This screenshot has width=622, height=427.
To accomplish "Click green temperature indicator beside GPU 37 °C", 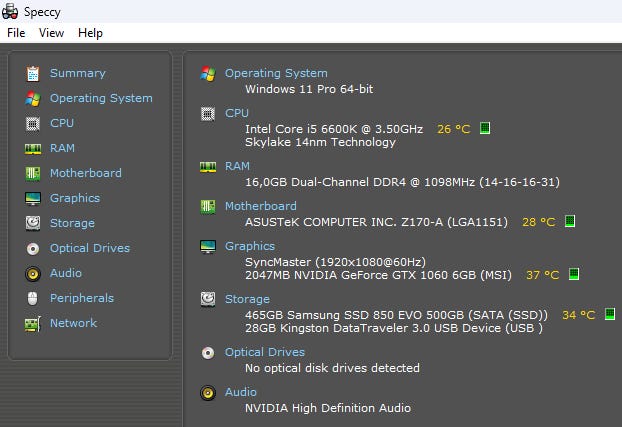I will coord(574,274).
